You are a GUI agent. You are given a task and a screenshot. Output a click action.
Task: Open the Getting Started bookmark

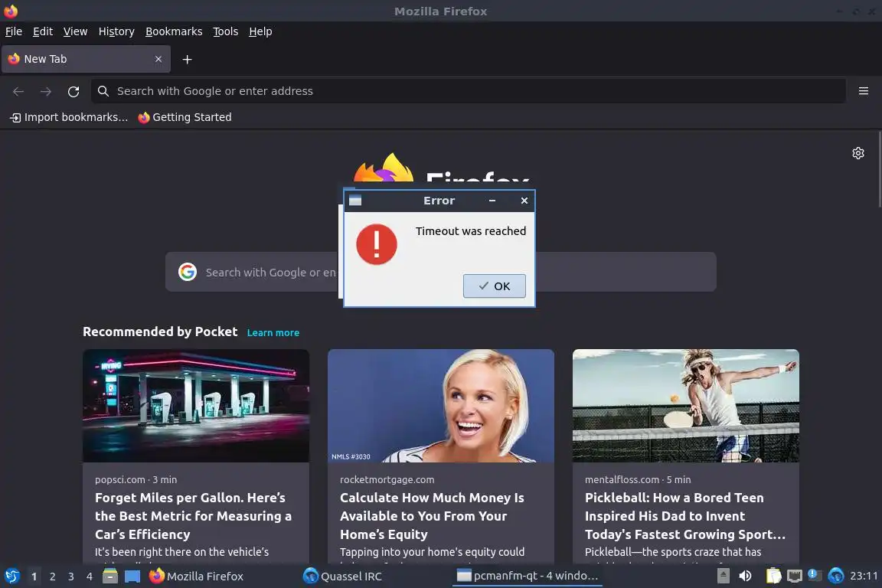[x=185, y=117]
